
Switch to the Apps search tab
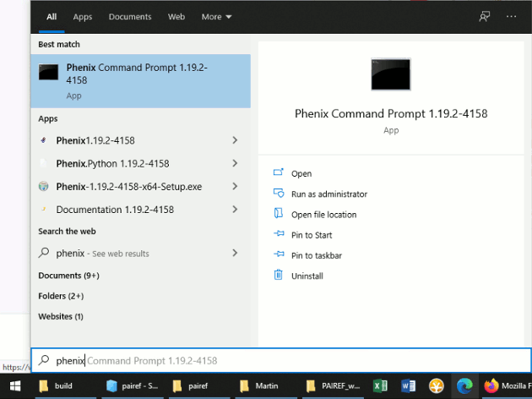pos(83,17)
